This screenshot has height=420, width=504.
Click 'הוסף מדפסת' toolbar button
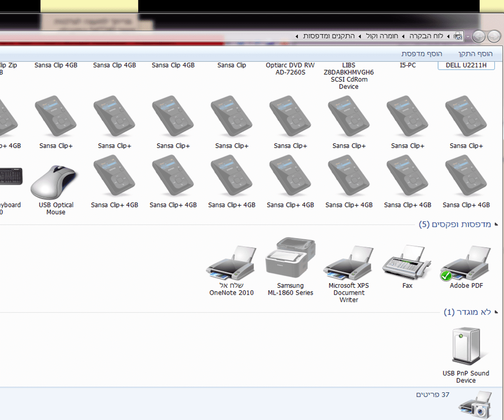(421, 54)
